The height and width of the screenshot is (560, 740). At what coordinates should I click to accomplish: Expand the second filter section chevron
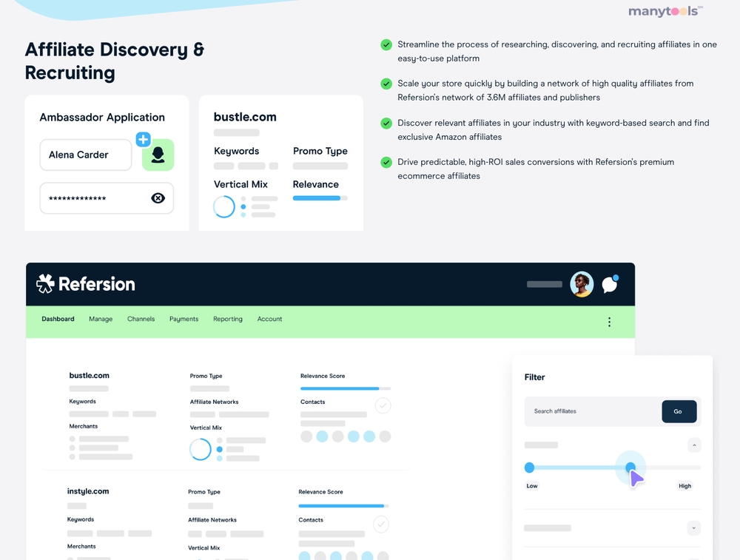point(694,528)
